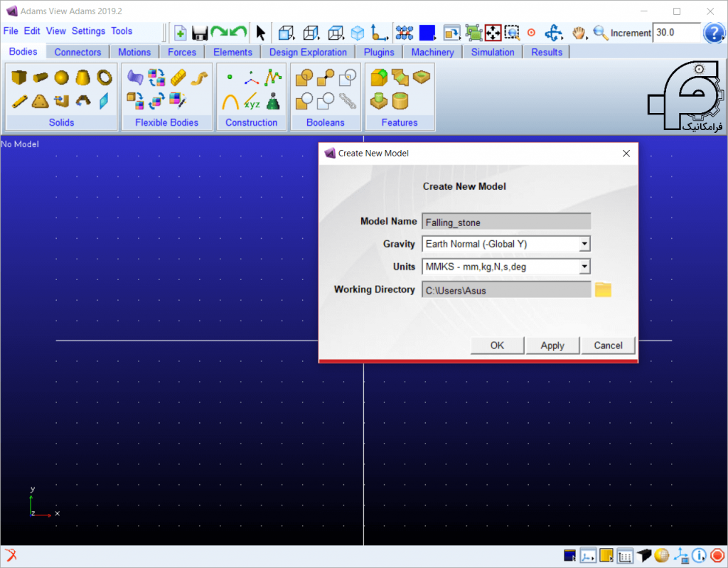Screen dimensions: 728x568
Task: Open the Tools menu
Action: point(122,31)
